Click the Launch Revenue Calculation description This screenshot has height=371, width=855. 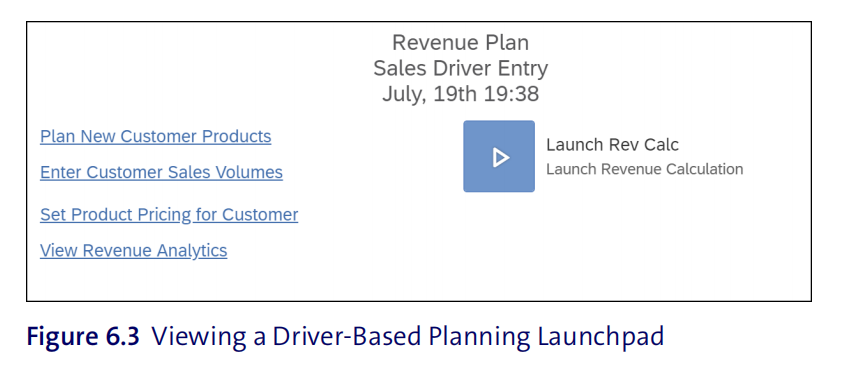[x=645, y=169]
